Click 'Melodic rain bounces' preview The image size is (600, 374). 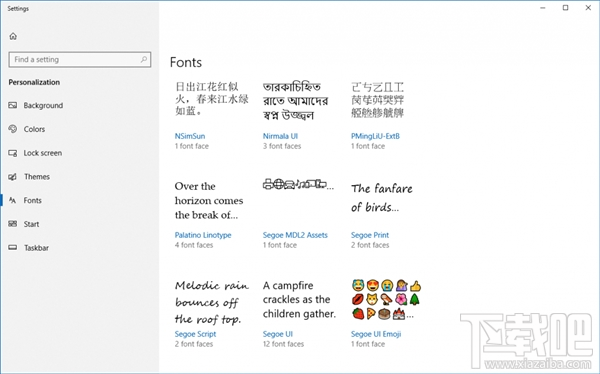point(212,302)
